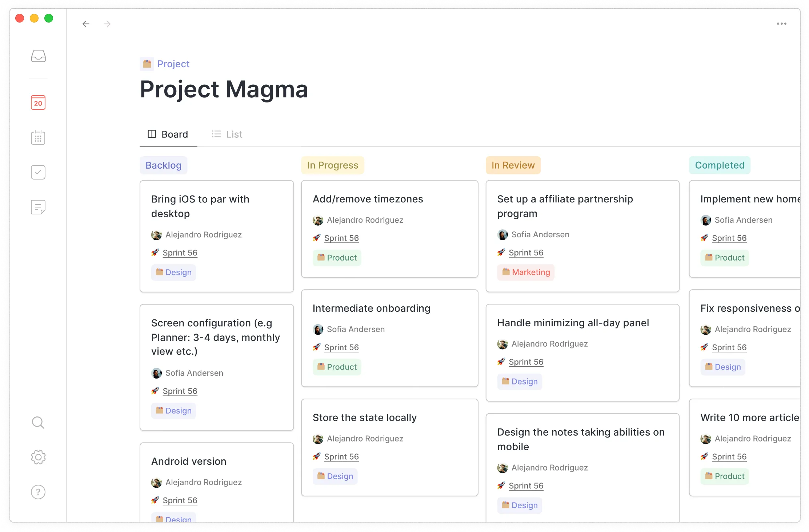809x532 pixels.
Task: Open the page options three-dot menu
Action: 781,24
